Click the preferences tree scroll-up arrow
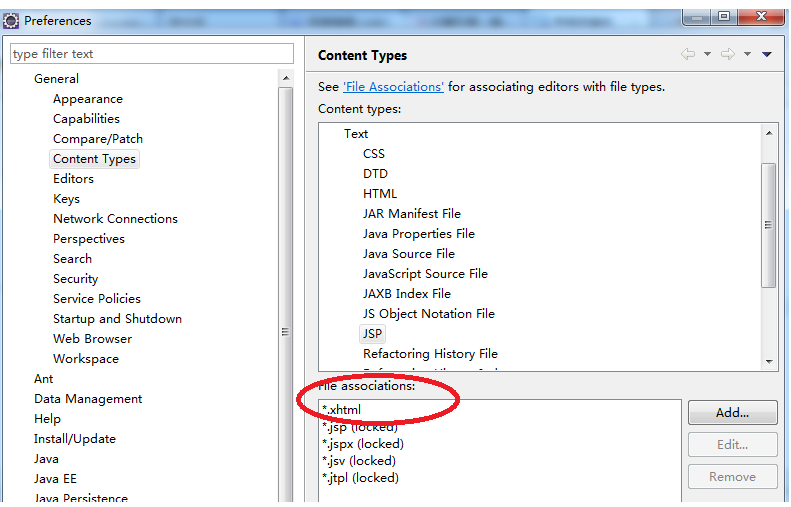The width and height of the screenshot is (791, 507). [x=286, y=79]
